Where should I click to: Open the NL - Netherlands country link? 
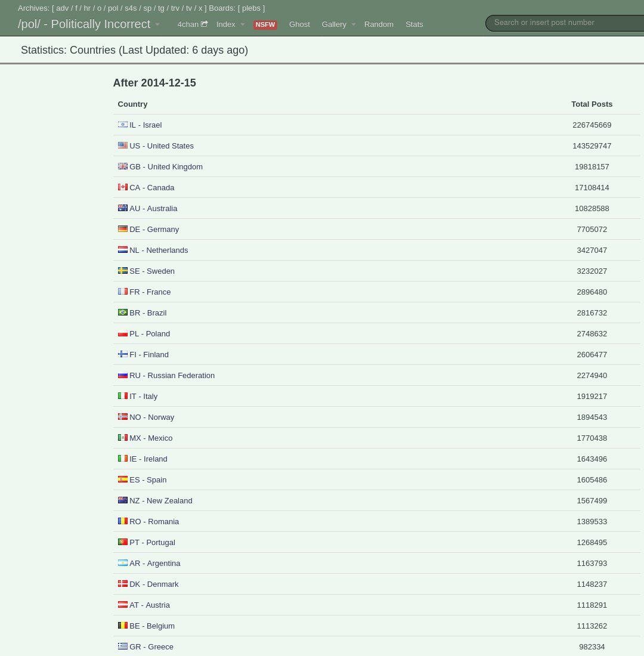(x=159, y=250)
